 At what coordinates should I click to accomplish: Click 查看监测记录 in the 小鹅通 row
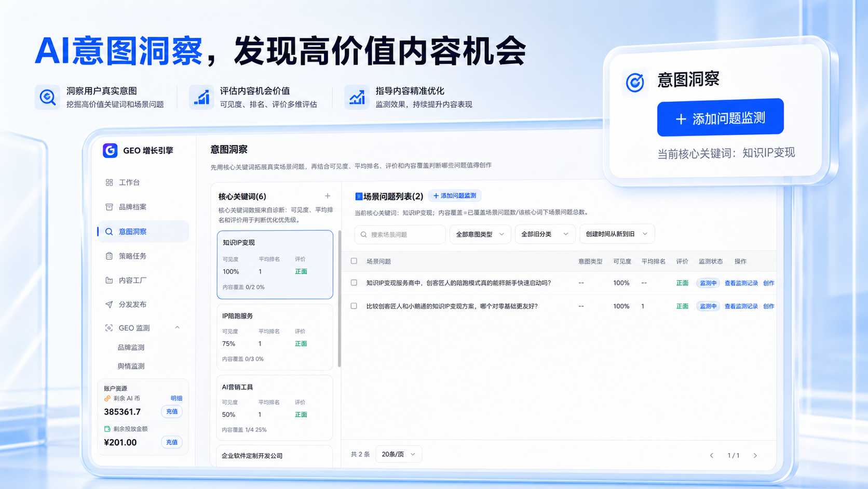[741, 307]
